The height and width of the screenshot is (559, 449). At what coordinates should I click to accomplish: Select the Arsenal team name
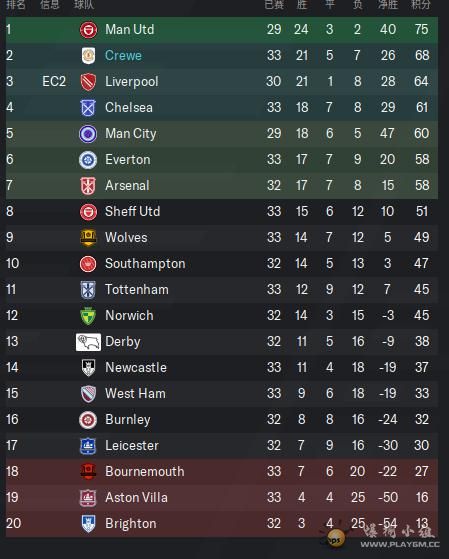(x=127, y=186)
